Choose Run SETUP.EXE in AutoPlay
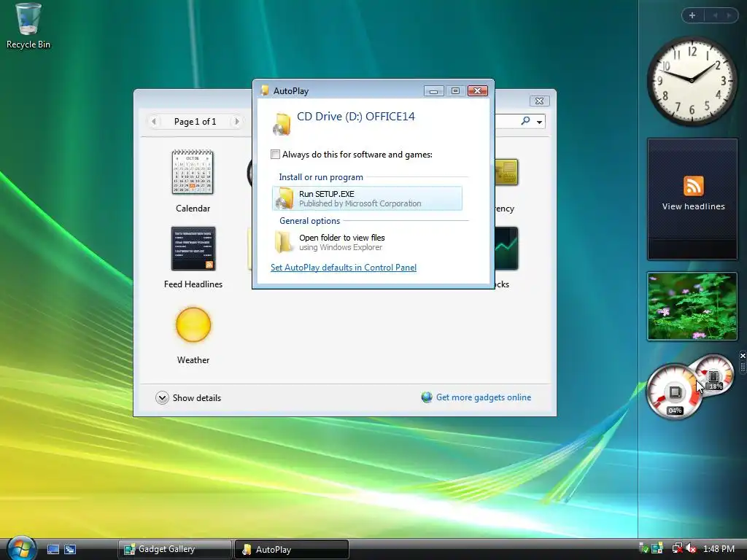Screen dimensions: 747x560 (x=367, y=198)
